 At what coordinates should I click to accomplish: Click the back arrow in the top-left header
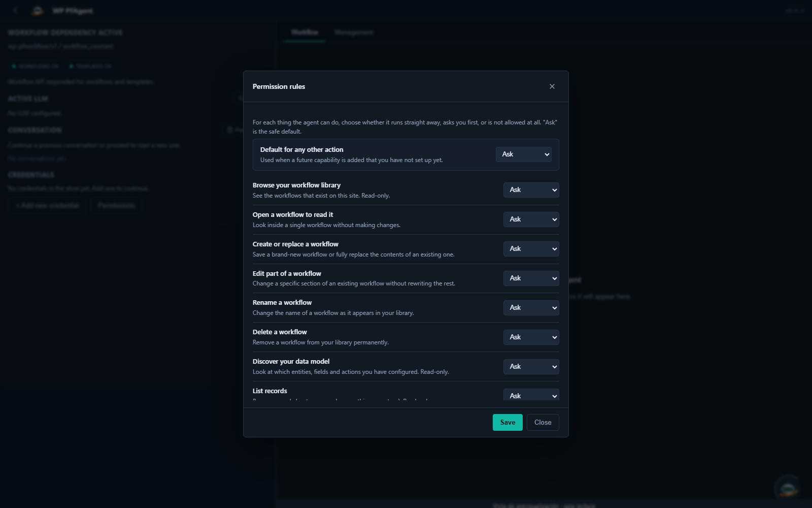(16, 11)
